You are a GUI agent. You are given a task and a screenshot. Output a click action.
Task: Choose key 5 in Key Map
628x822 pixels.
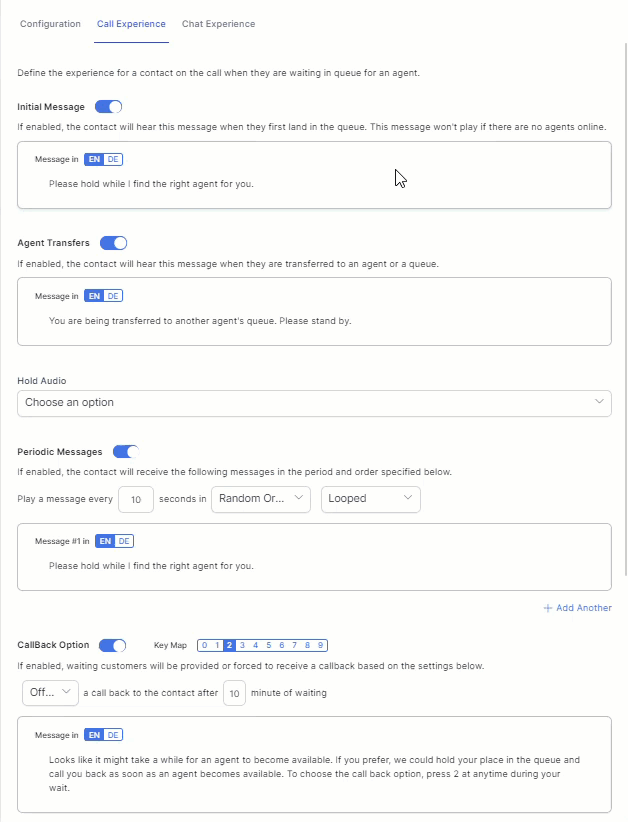[x=268, y=646]
